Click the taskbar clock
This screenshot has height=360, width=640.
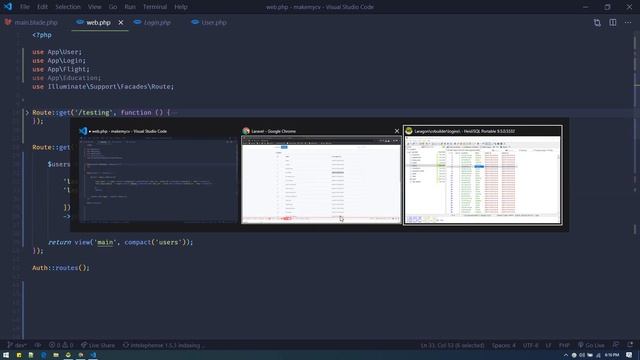(611, 355)
